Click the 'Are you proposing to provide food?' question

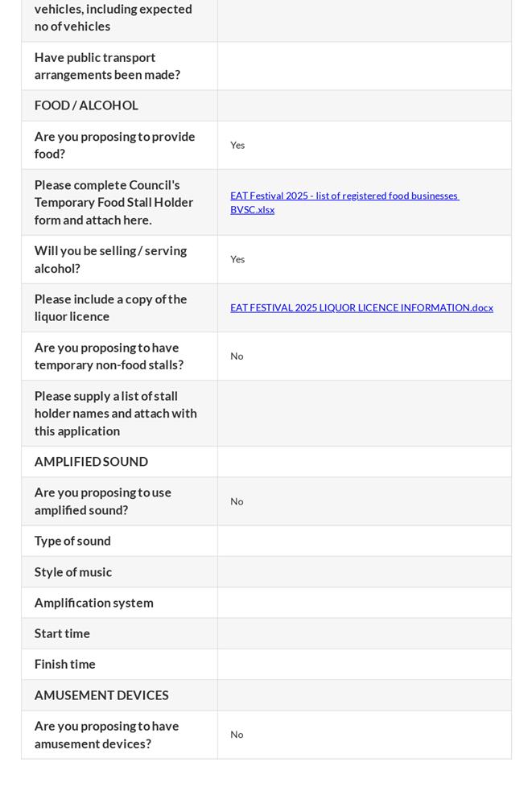[114, 145]
